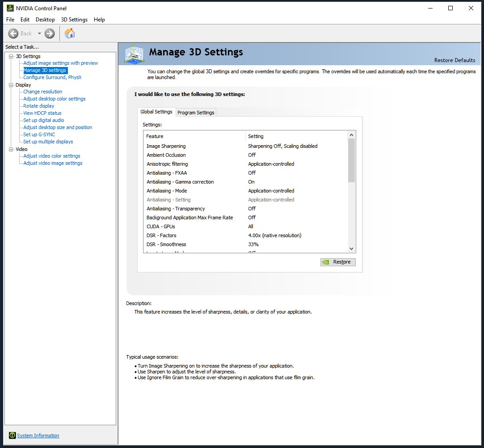Image resolution: width=484 pixels, height=448 pixels.
Task: Open the Edit menu
Action: tap(25, 20)
